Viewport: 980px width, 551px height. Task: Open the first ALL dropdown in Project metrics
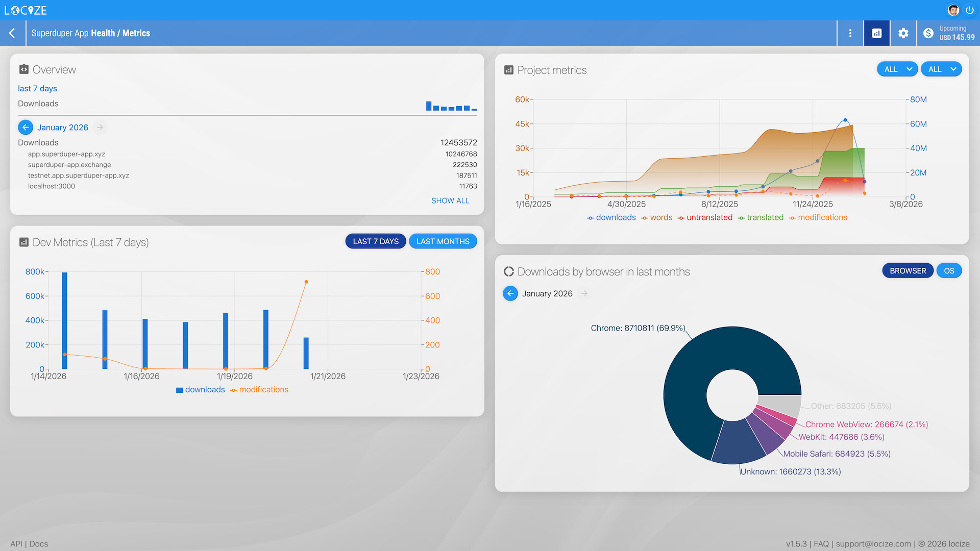897,68
